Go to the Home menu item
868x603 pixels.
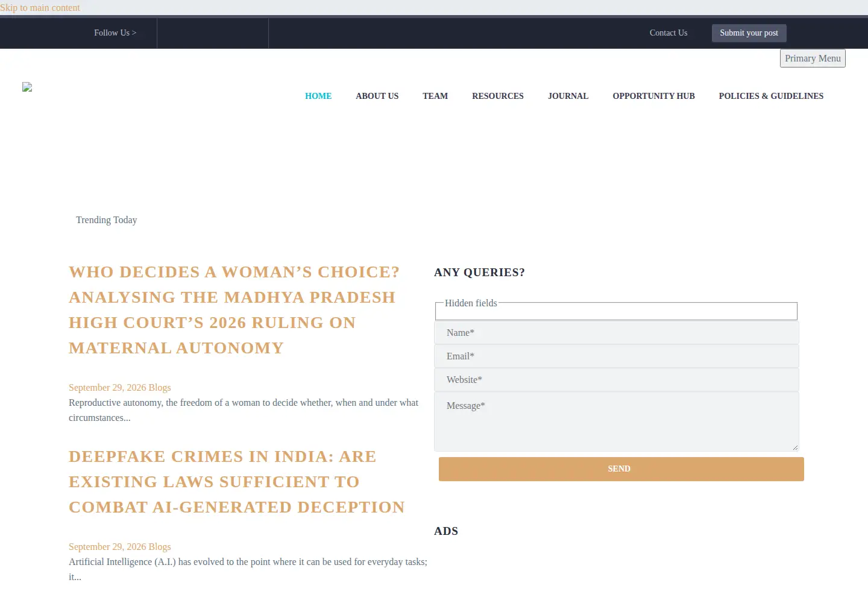click(x=318, y=96)
